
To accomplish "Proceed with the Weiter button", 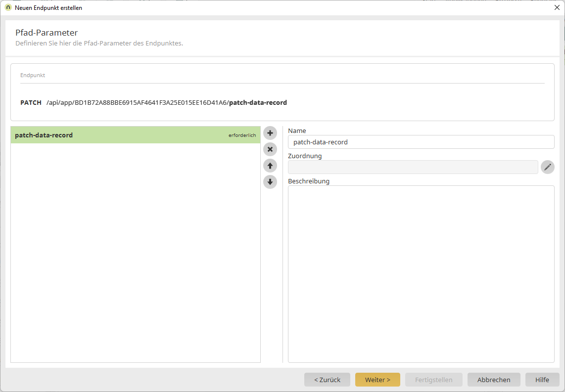I will click(377, 380).
